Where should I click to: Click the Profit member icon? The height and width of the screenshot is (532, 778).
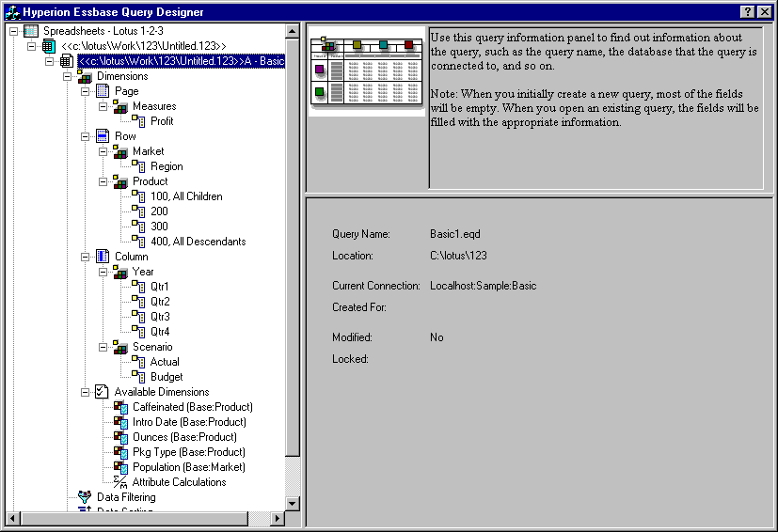click(138, 121)
